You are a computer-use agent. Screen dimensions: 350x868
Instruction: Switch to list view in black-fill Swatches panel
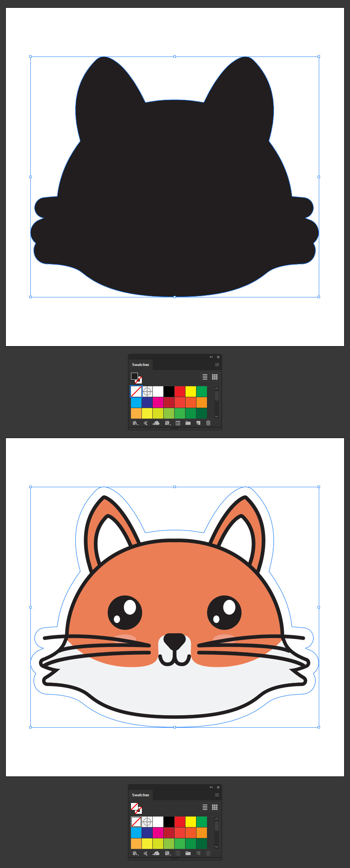coord(205,377)
